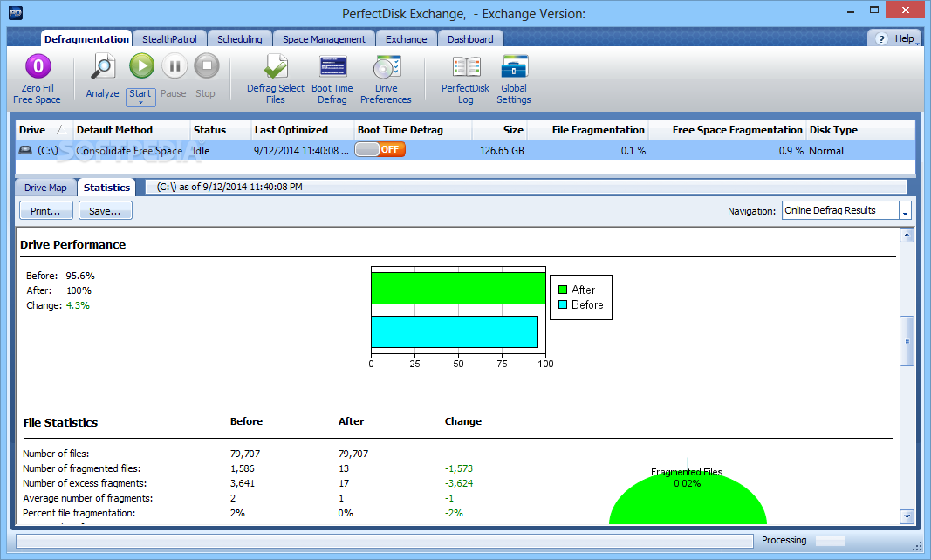Sort by Last Optimized column header
The image size is (931, 560).
click(302, 130)
